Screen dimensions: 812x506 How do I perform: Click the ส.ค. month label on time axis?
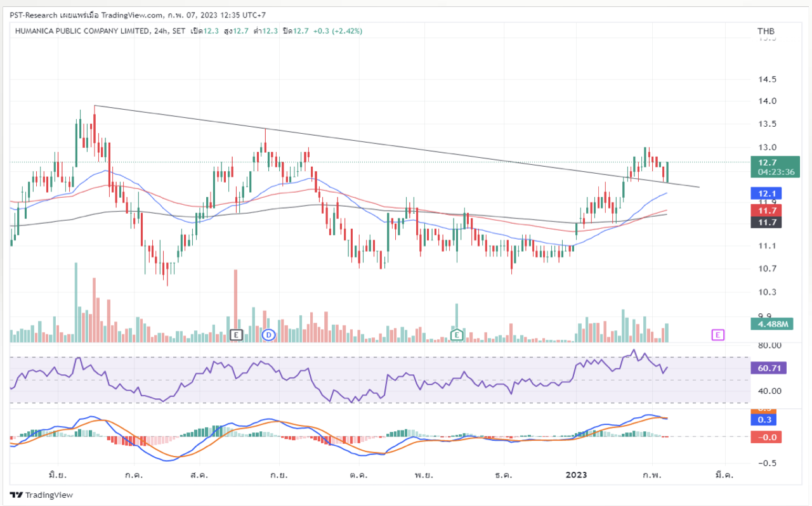click(200, 474)
